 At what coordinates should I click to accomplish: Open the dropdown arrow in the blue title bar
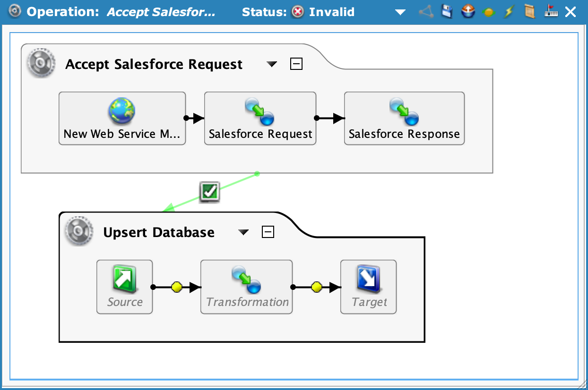pyautogui.click(x=400, y=12)
